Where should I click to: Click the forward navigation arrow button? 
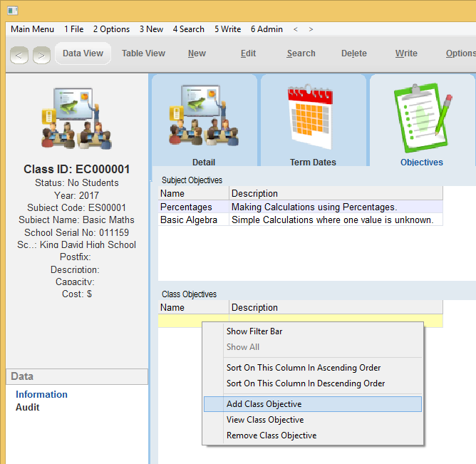tap(41, 54)
